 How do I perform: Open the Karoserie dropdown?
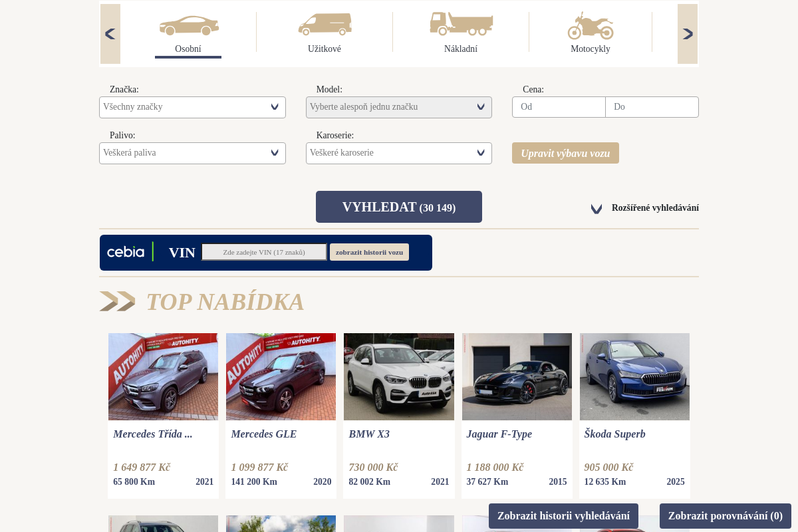[399, 153]
